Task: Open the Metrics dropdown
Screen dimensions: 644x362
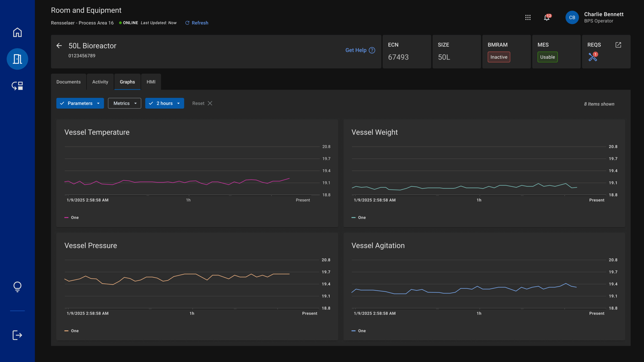Action: tap(125, 103)
